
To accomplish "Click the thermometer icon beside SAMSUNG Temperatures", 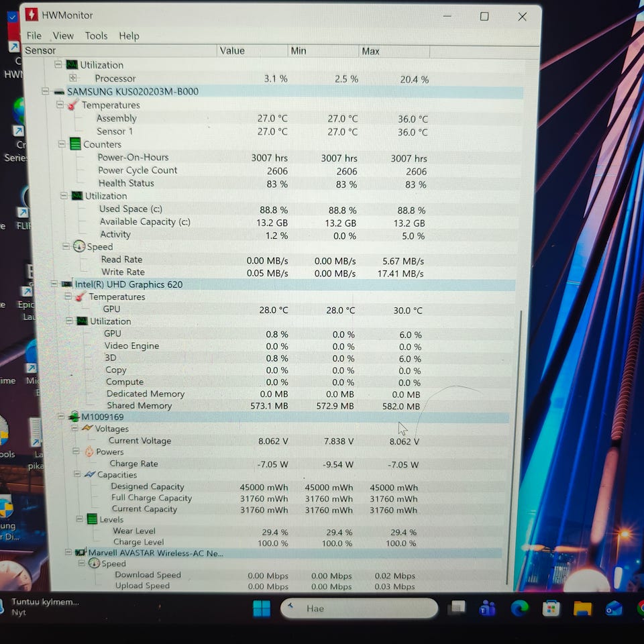I will (x=73, y=105).
